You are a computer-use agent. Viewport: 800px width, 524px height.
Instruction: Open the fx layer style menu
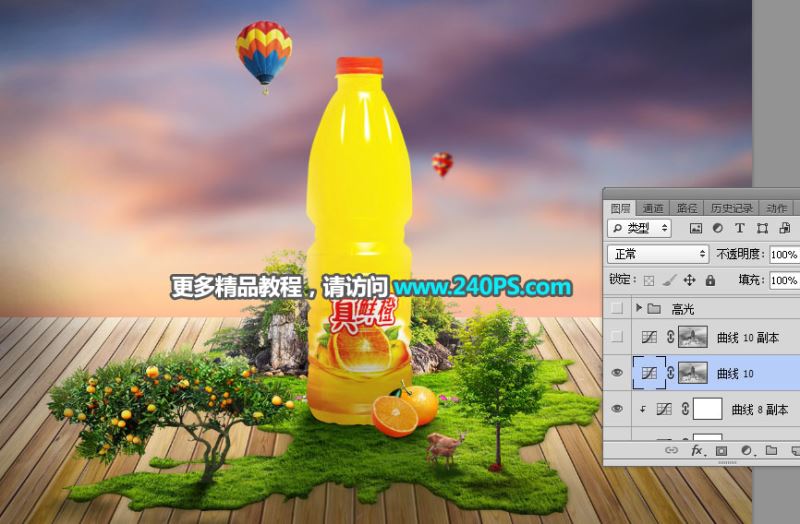(697, 451)
